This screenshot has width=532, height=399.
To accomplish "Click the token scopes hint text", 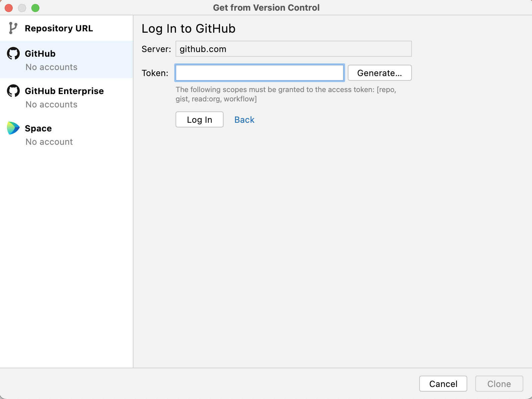I will (x=286, y=94).
